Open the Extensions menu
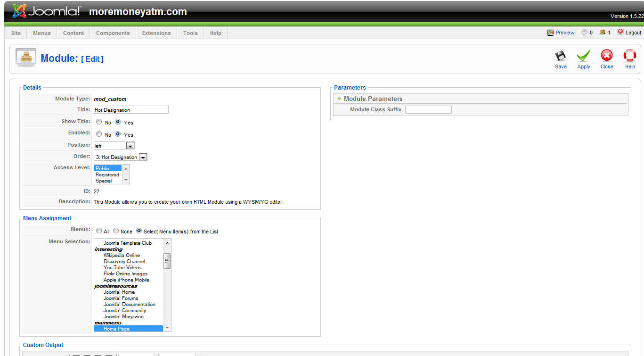644x356 pixels. pos(156,33)
